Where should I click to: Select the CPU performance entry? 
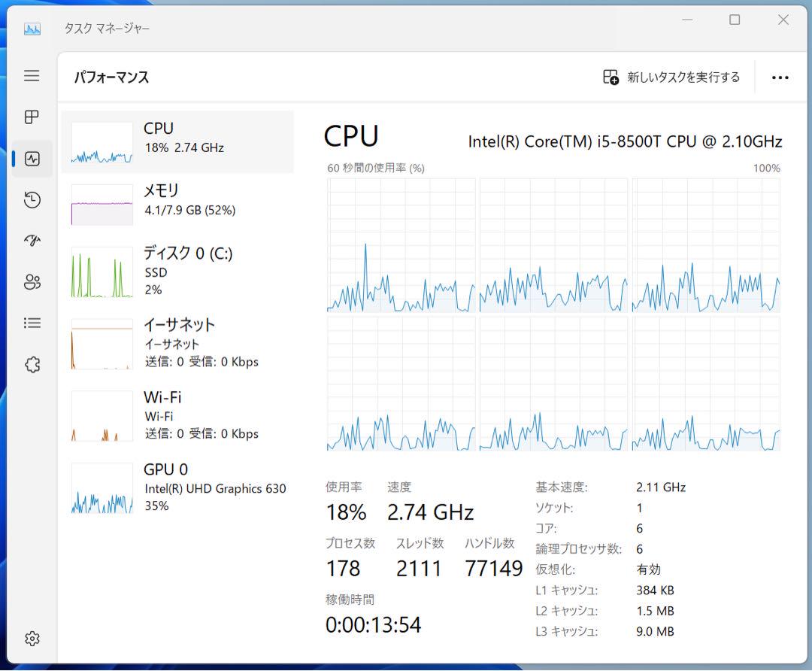(177, 141)
